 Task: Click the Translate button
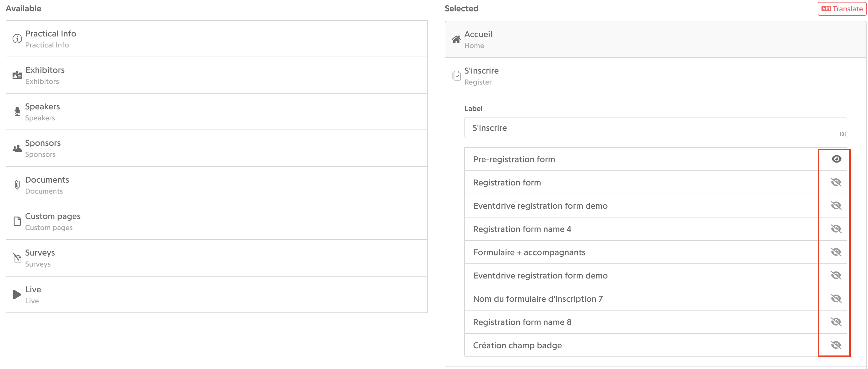[x=842, y=9]
